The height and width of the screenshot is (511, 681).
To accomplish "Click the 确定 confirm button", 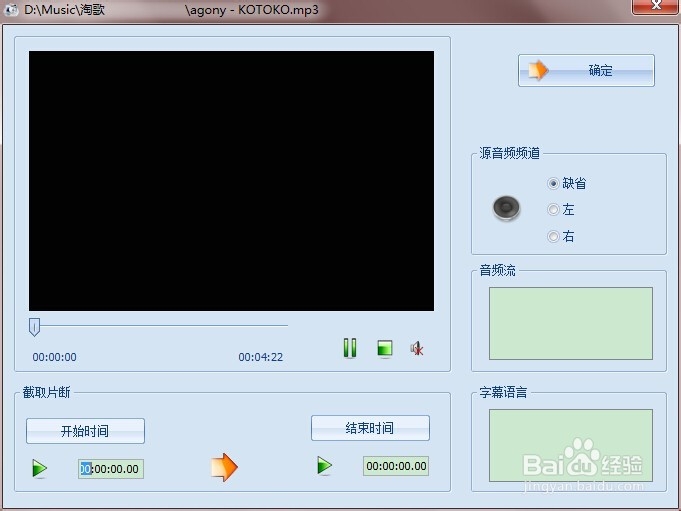I will point(586,70).
